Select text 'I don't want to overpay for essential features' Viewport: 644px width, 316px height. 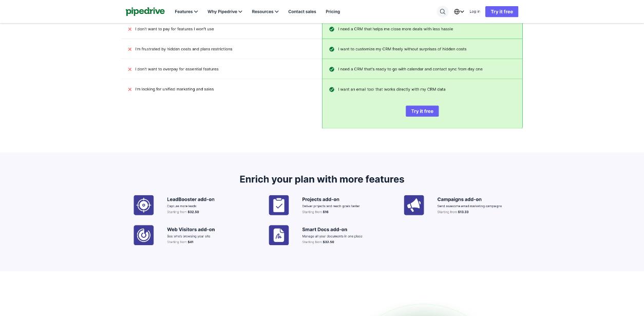177,69
